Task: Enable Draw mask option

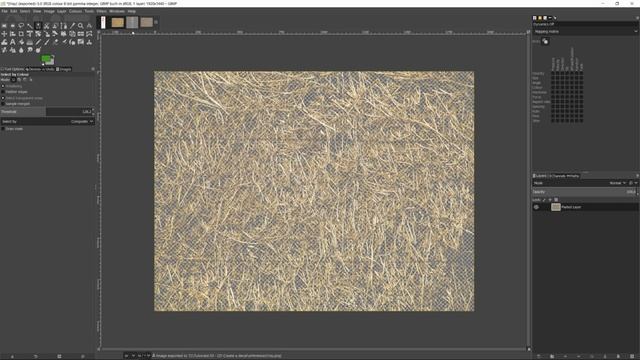Action: (x=3, y=129)
